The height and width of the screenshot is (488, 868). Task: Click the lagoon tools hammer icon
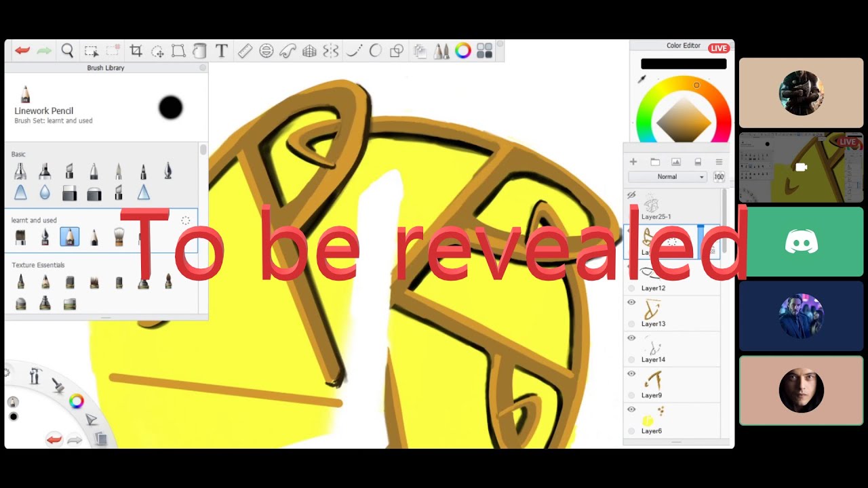pyautogui.click(x=35, y=375)
